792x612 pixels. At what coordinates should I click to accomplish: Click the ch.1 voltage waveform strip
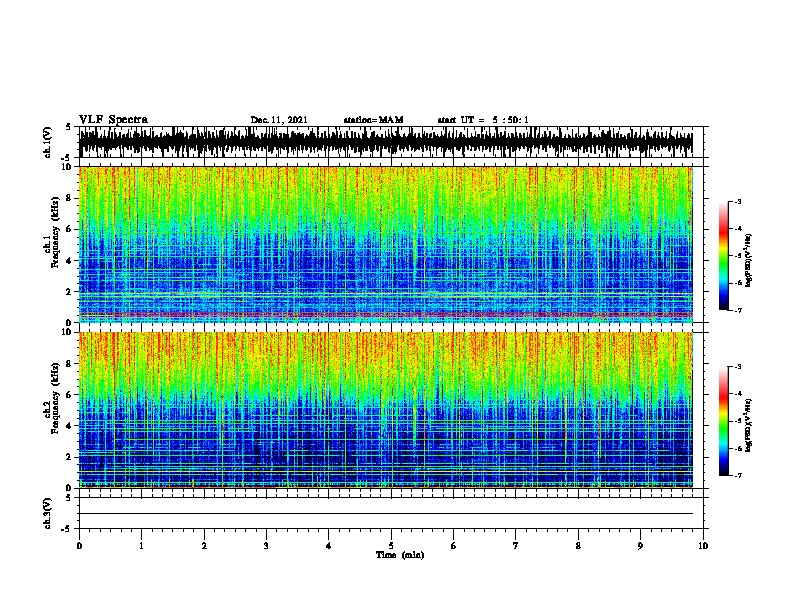click(386, 142)
